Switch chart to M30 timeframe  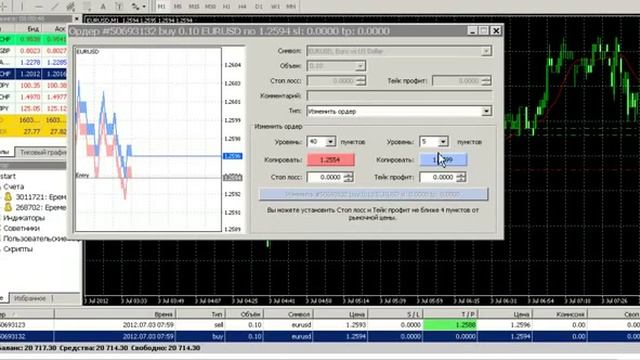(x=210, y=6)
